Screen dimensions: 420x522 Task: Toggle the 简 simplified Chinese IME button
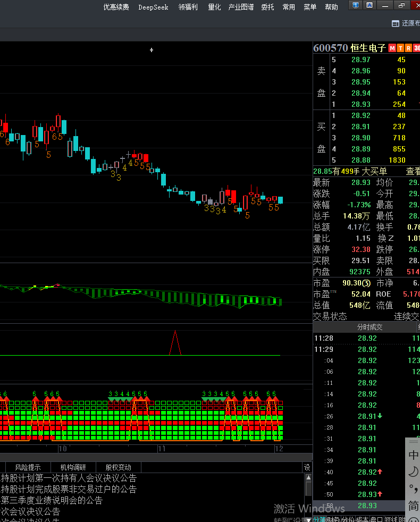point(413,505)
